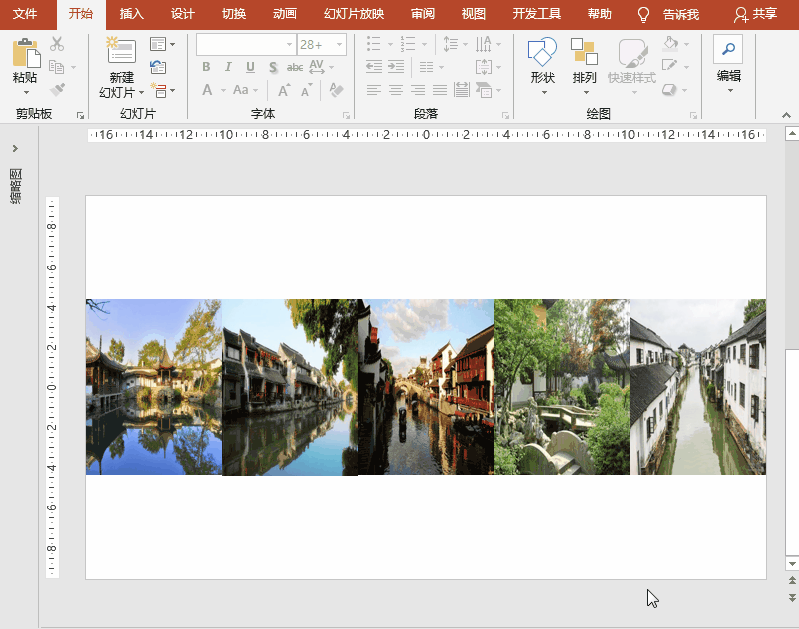Click the Columns icon

coord(427,67)
